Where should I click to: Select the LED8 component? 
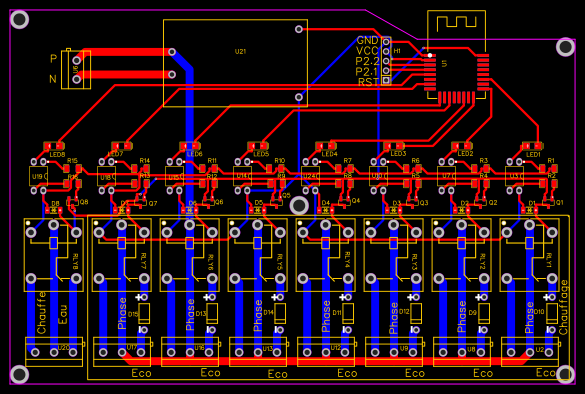point(54,146)
